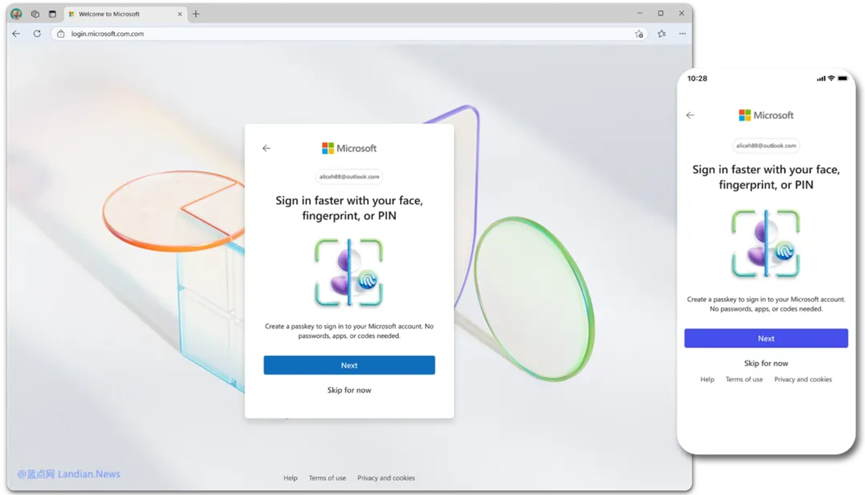Click Skip for now in desktop dialog

[349, 390]
